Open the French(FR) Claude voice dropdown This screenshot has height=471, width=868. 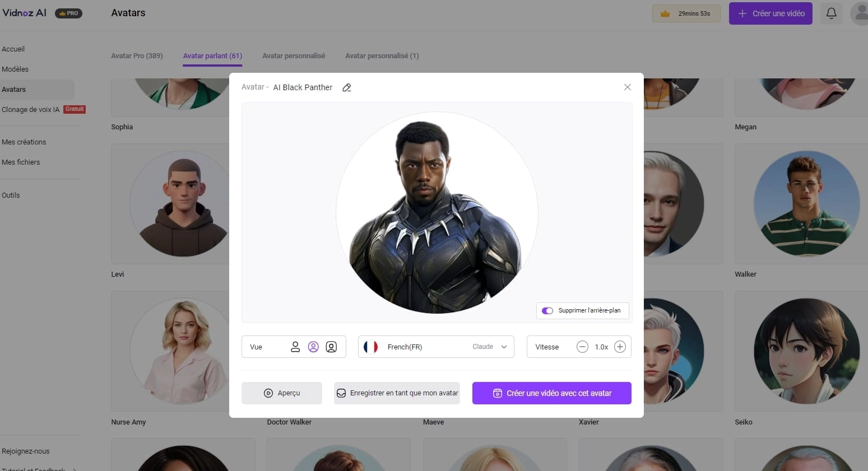click(x=436, y=347)
